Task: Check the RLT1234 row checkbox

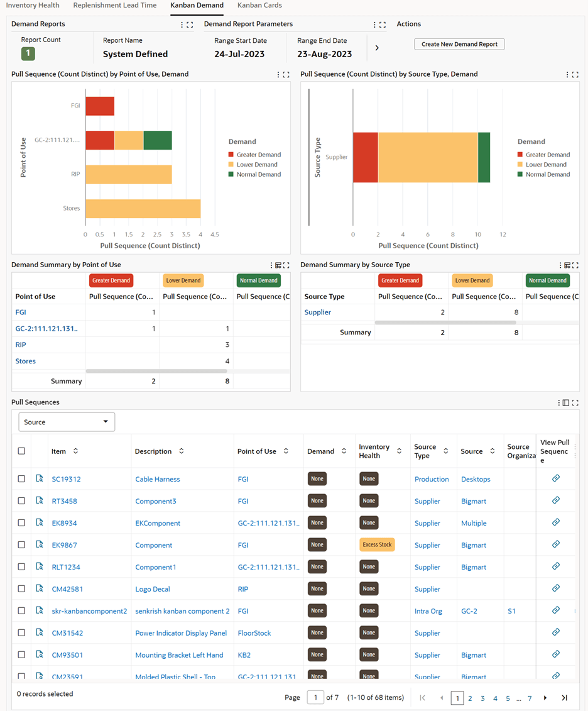Action: coord(21,567)
